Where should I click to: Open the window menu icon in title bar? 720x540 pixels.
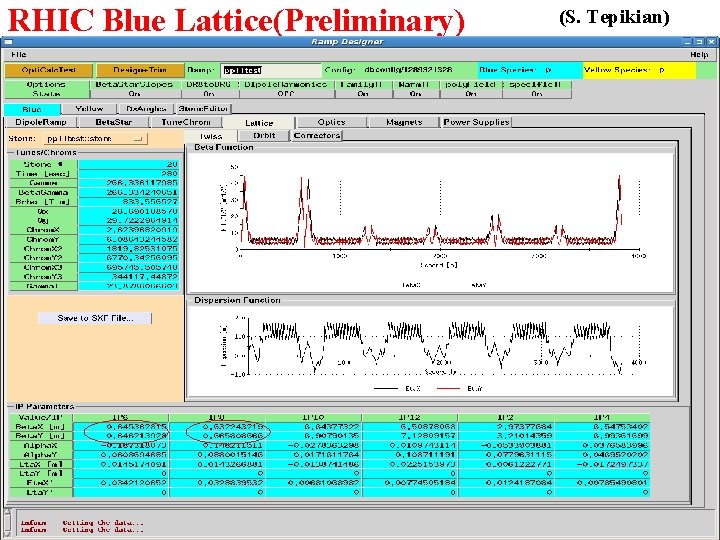coord(8,42)
